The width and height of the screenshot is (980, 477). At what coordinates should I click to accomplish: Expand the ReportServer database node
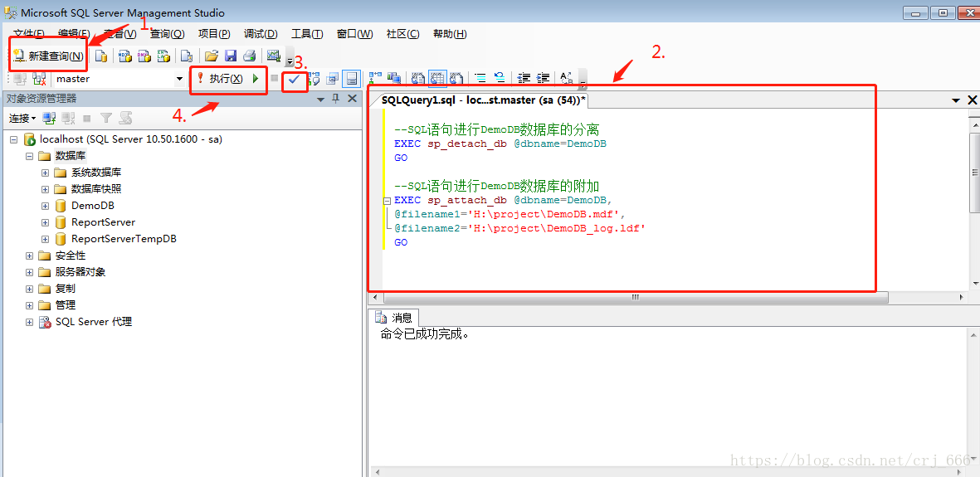(x=45, y=222)
